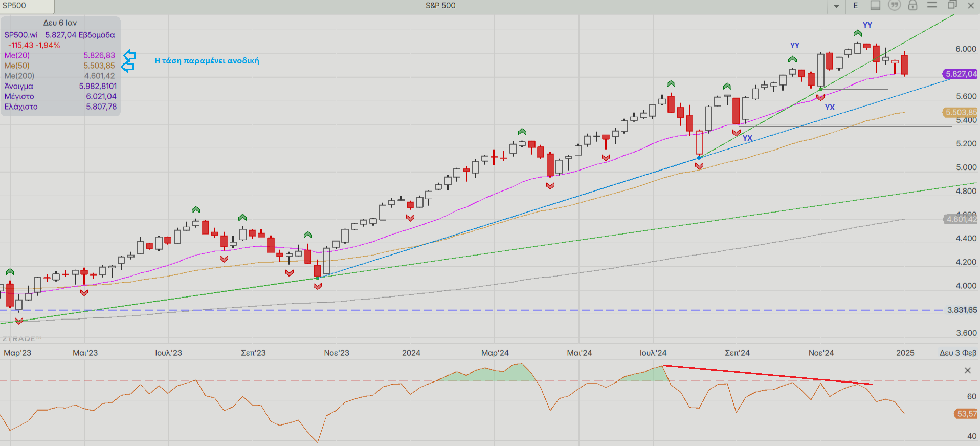Click the 60 level on oscillator axis

(x=971, y=396)
